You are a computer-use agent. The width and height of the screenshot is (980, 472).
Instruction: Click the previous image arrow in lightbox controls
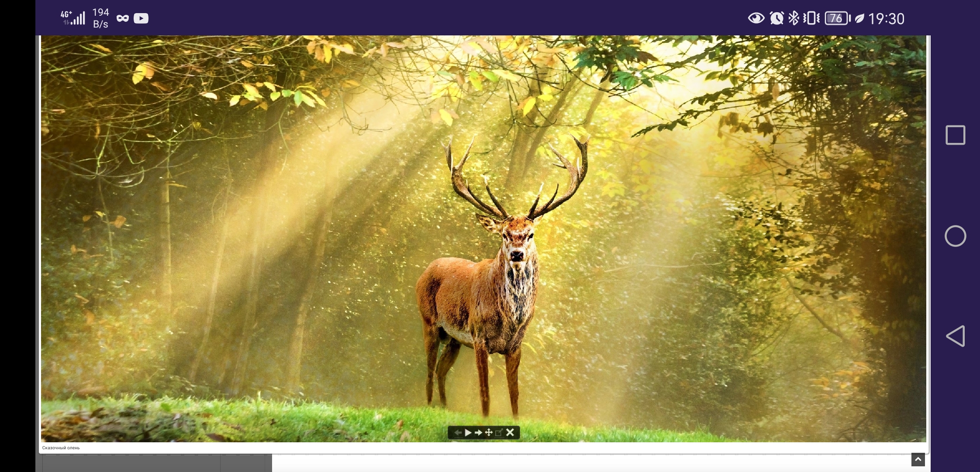pos(458,433)
